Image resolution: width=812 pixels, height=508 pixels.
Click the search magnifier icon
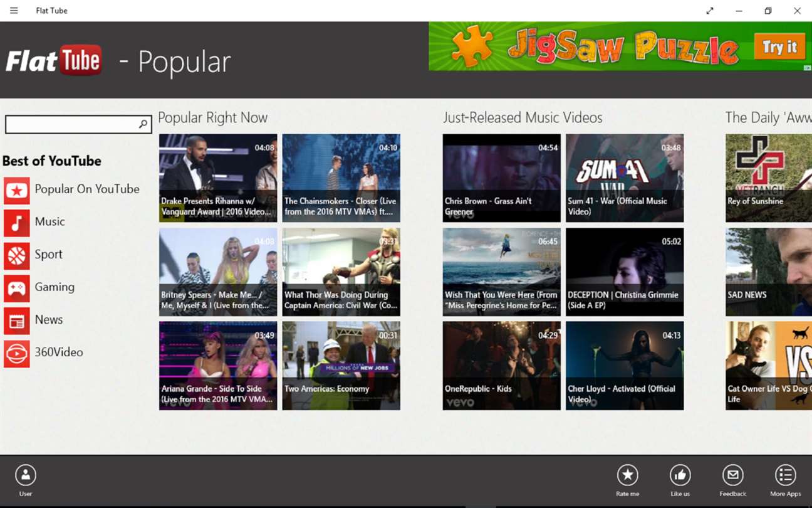click(143, 124)
